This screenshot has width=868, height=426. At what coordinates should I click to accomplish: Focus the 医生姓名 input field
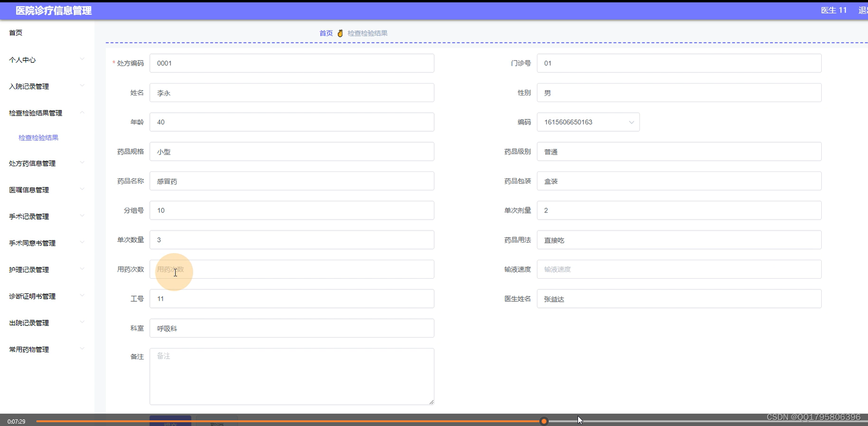pyautogui.click(x=679, y=298)
